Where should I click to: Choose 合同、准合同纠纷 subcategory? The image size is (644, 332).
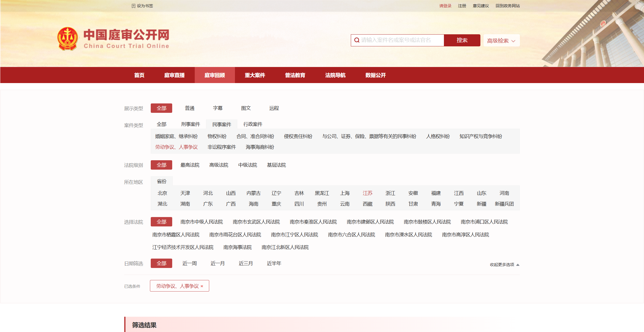[x=255, y=136]
